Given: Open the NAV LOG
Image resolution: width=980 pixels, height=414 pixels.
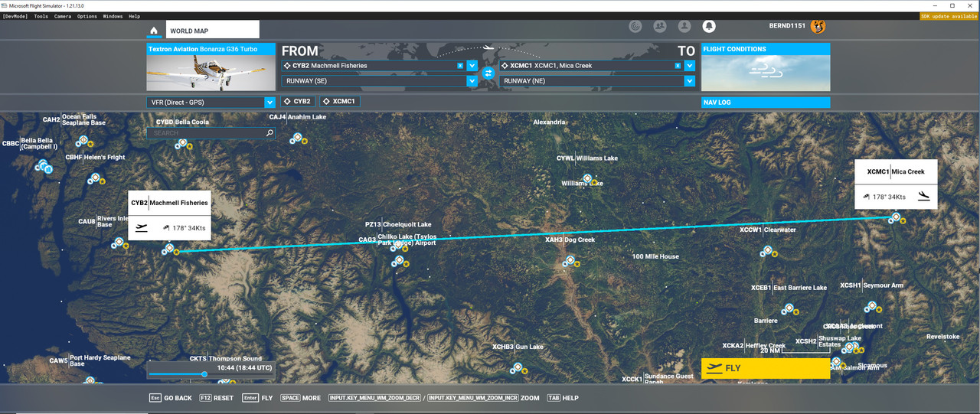Looking at the screenshot, I should (x=766, y=102).
